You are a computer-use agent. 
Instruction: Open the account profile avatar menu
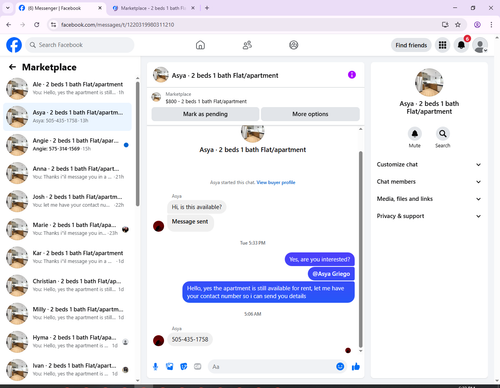click(480, 45)
